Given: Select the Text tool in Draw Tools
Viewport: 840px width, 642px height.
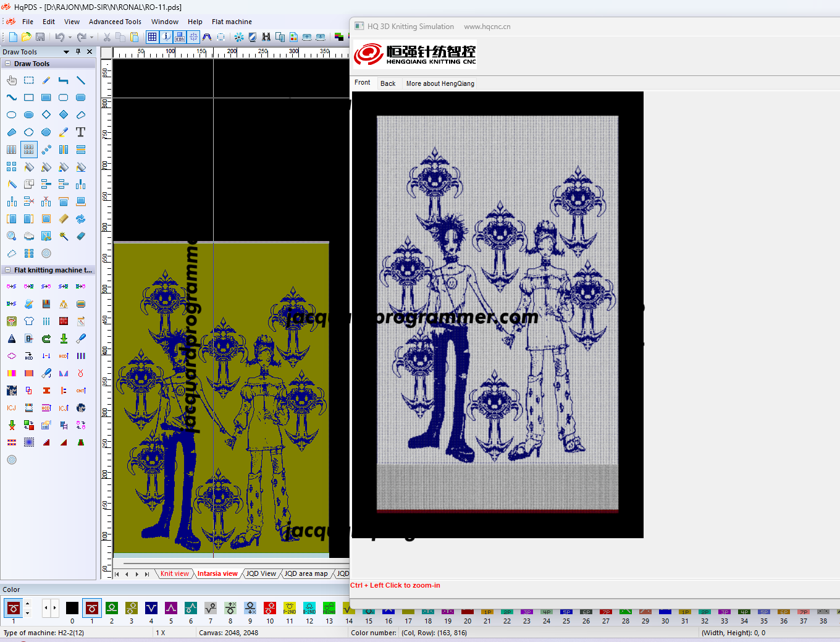Looking at the screenshot, I should pos(80,132).
